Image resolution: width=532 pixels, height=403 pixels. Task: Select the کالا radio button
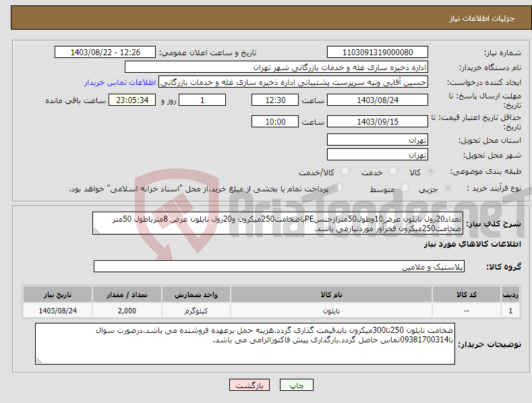click(431, 171)
